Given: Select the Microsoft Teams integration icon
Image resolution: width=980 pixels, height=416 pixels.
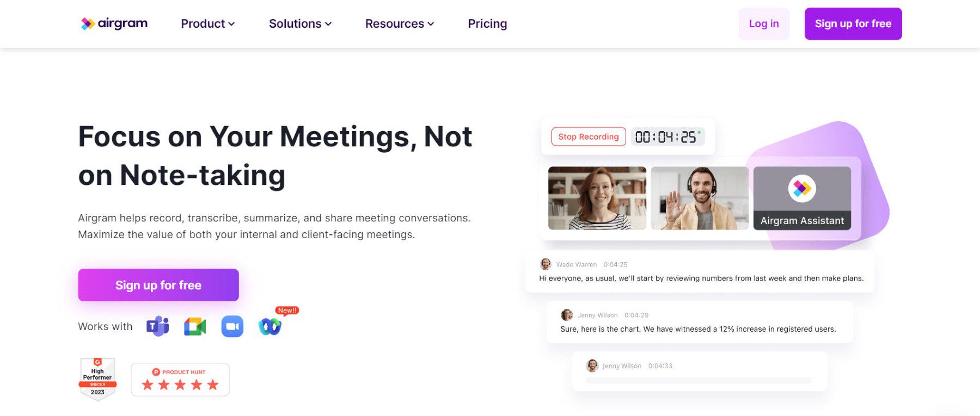Looking at the screenshot, I should coord(157,326).
